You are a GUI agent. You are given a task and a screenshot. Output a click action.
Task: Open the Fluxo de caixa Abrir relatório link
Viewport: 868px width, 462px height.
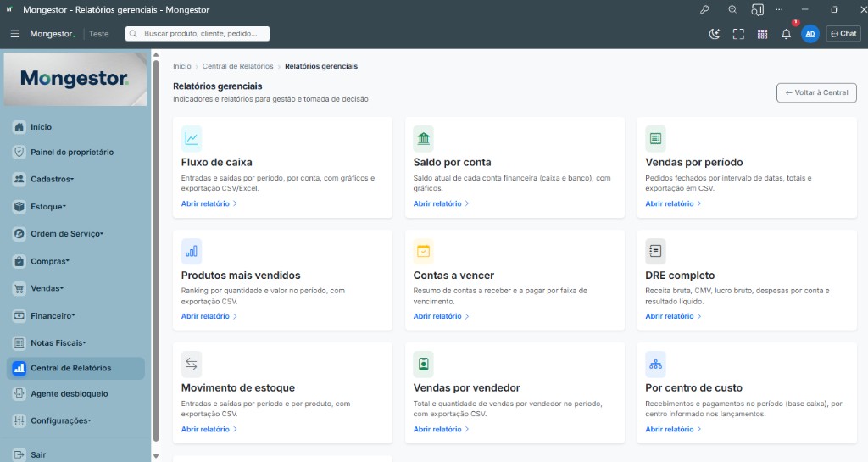coord(209,203)
